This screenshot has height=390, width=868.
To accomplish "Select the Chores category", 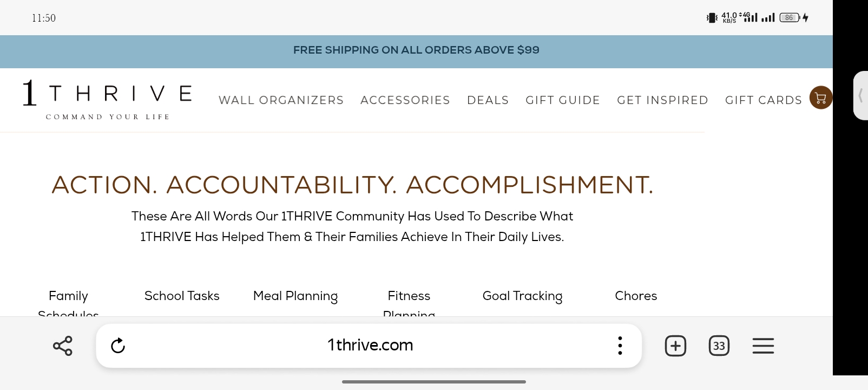I will coord(636,296).
